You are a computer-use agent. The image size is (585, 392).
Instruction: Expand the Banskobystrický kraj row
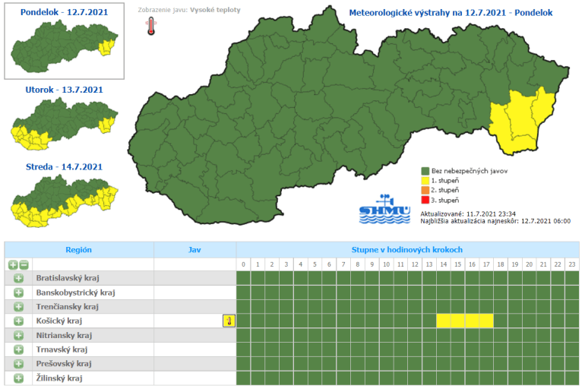pyautogui.click(x=19, y=292)
